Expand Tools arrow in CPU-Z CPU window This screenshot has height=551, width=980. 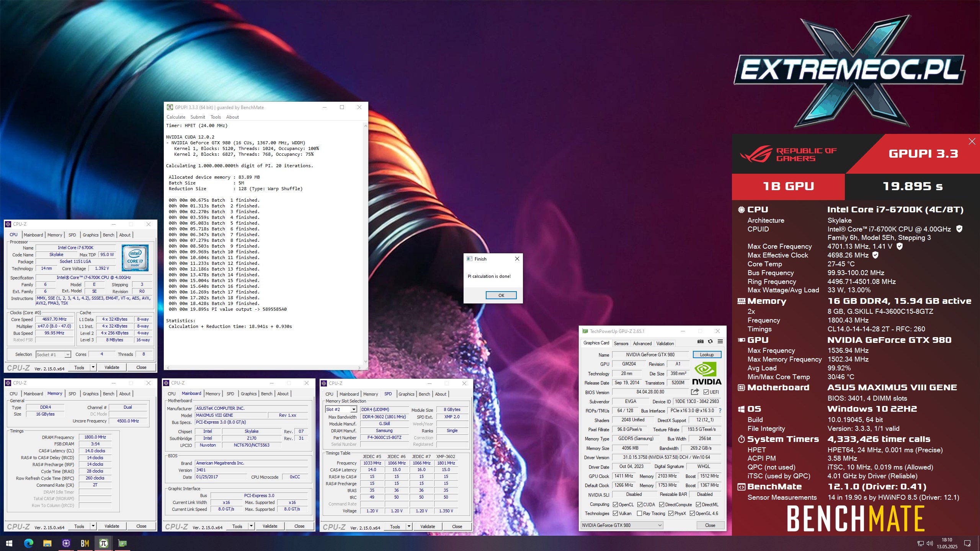click(93, 368)
